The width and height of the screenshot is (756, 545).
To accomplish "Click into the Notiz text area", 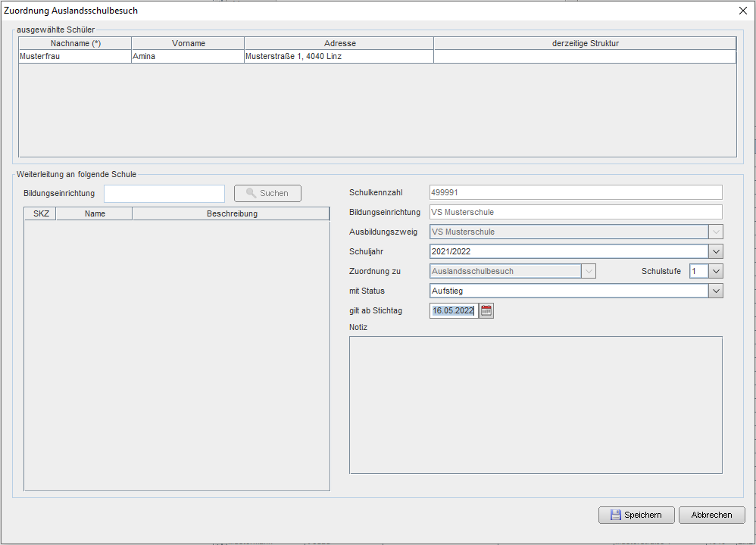I will pyautogui.click(x=536, y=405).
